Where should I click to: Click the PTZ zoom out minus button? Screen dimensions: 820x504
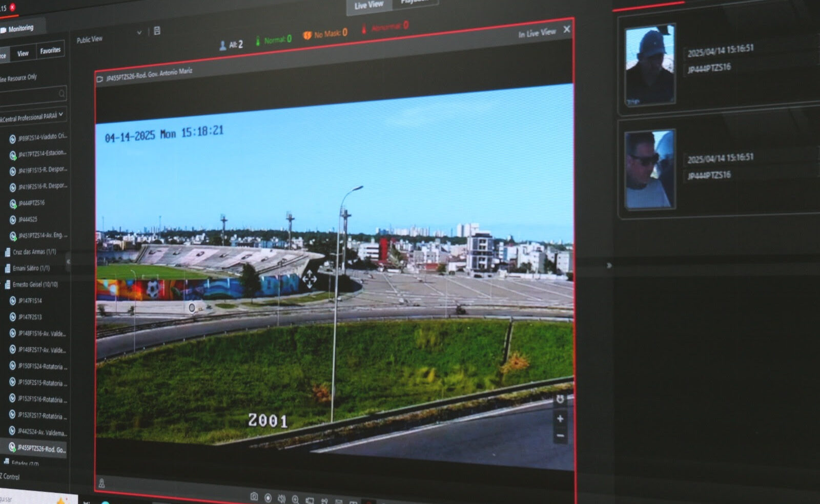560,436
